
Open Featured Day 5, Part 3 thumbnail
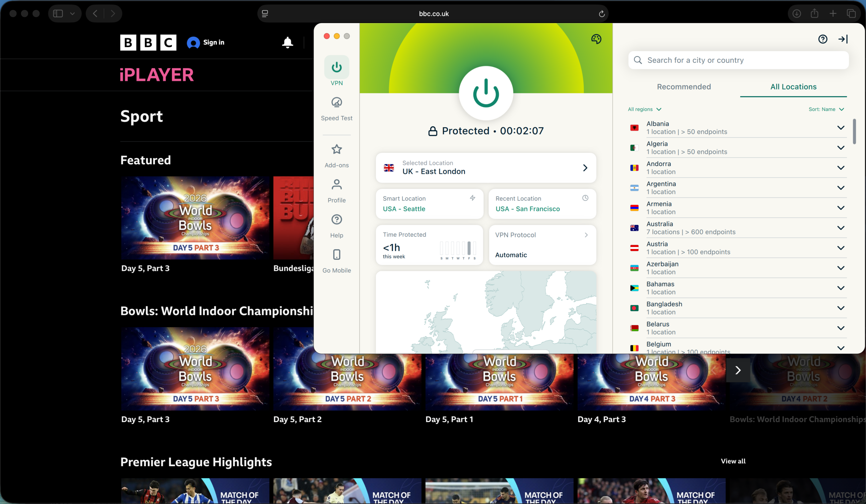pyautogui.click(x=195, y=218)
